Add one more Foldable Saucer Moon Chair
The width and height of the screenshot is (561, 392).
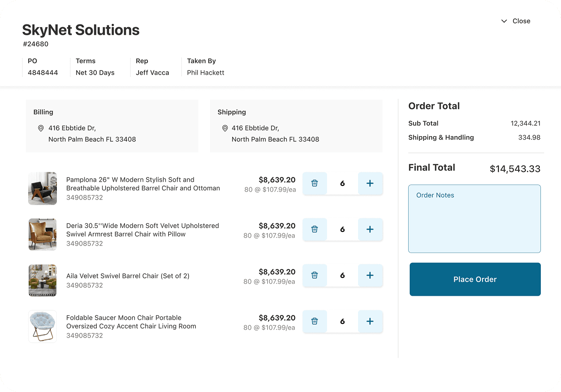click(370, 321)
